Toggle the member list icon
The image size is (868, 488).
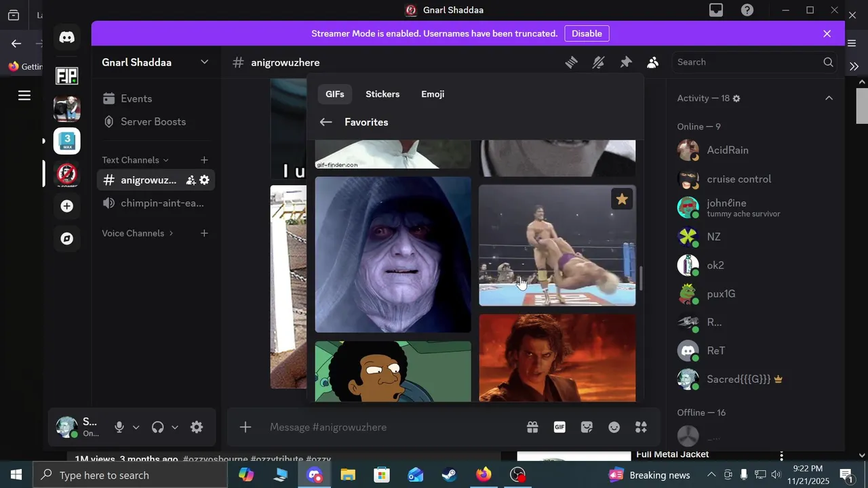point(652,62)
